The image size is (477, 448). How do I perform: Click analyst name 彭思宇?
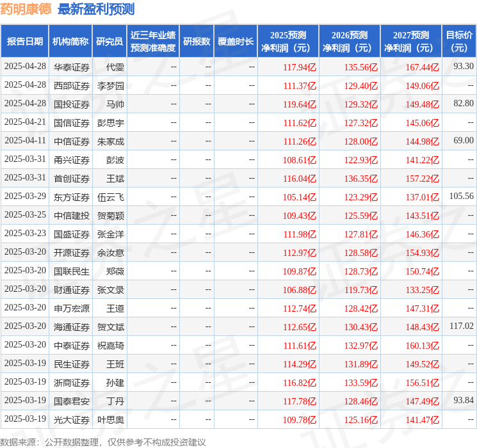click(x=111, y=123)
